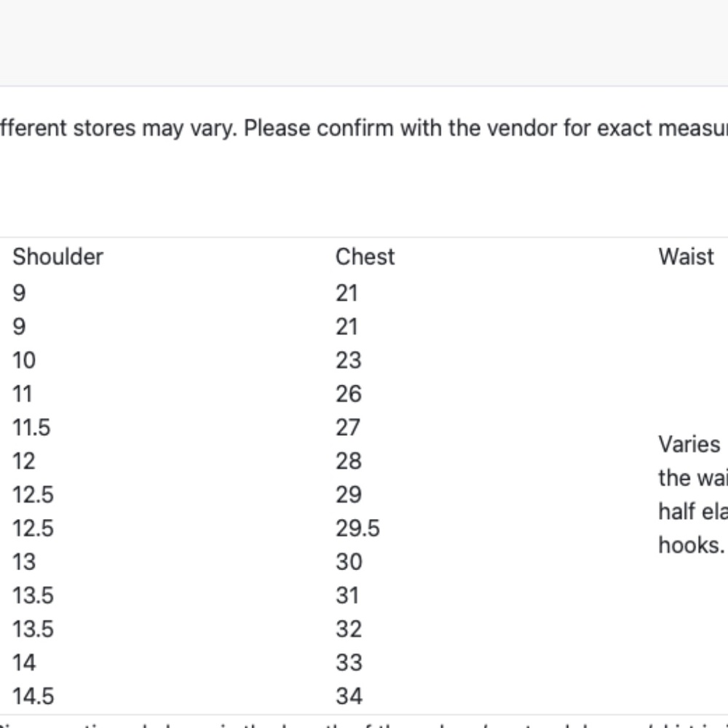Screen dimensions: 728x728
Task: Click the shoulder value 14.5 cell
Action: click(33, 696)
